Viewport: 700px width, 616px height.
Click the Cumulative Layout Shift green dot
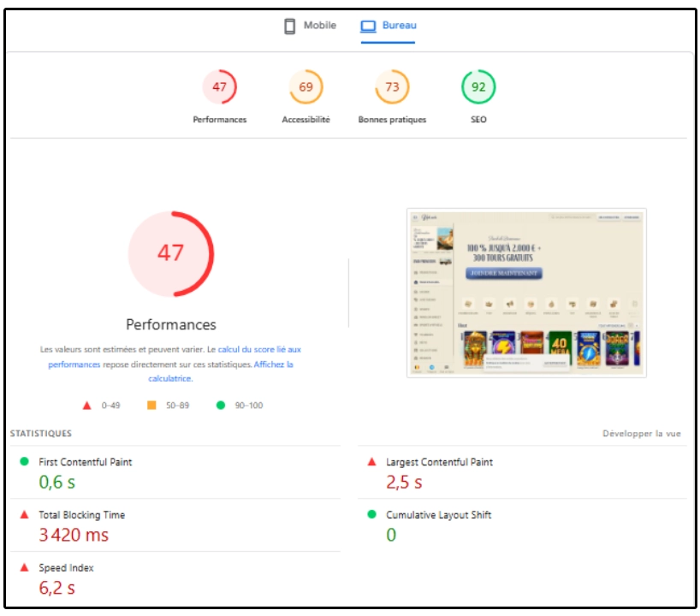(371, 515)
